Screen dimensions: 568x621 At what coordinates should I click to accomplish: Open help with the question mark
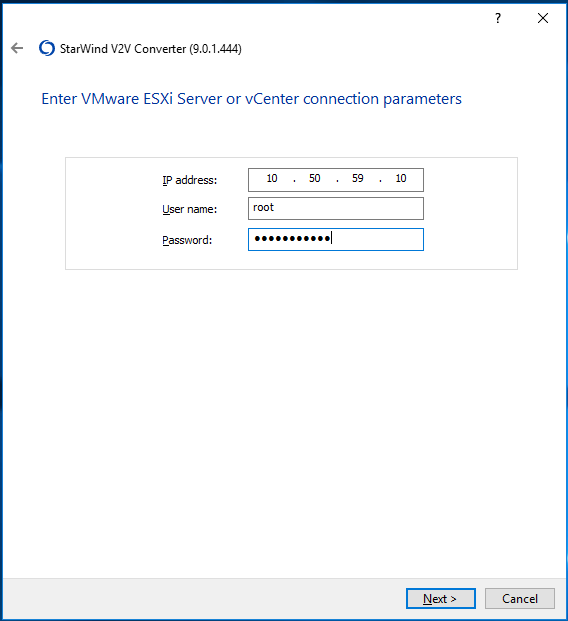click(x=498, y=18)
